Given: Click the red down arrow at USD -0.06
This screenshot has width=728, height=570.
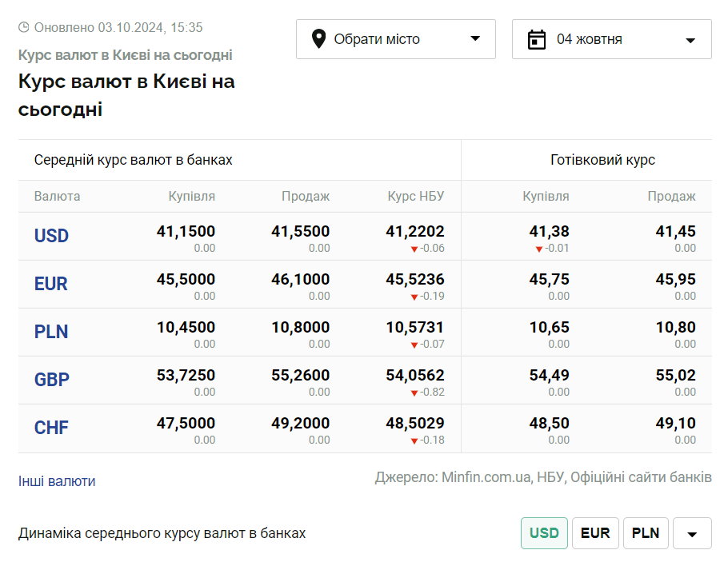Looking at the screenshot, I should (x=414, y=249).
